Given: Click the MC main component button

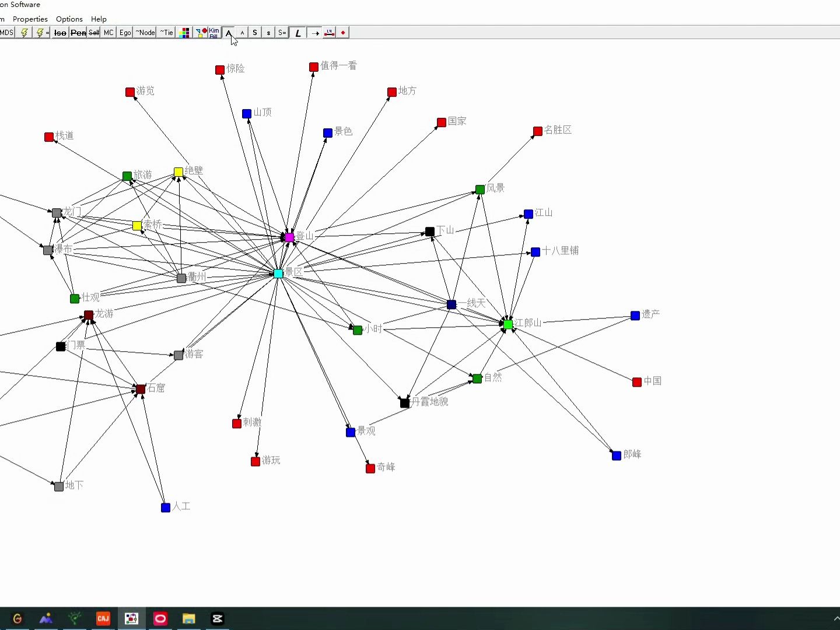Looking at the screenshot, I should 108,33.
